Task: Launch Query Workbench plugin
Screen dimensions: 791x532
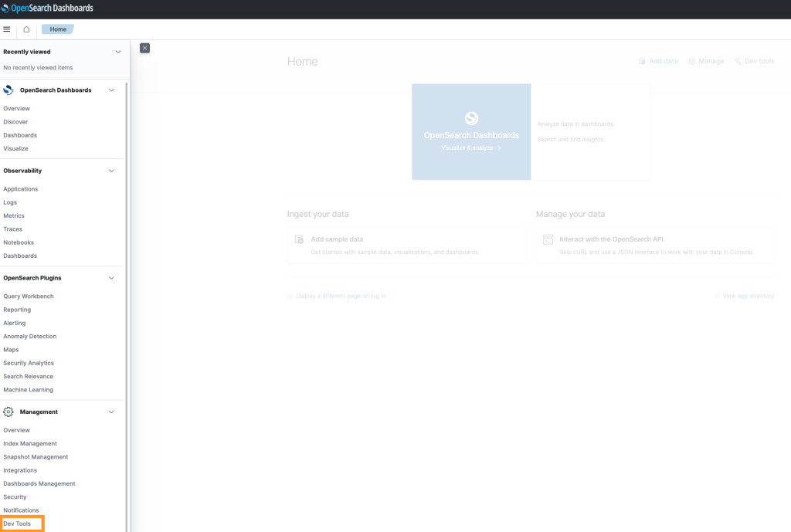Action: tap(29, 296)
